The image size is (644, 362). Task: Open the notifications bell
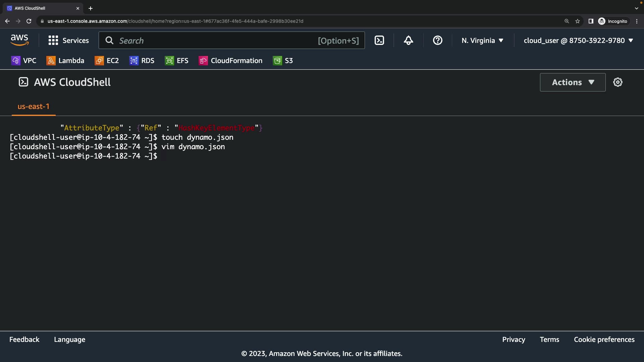click(x=408, y=41)
